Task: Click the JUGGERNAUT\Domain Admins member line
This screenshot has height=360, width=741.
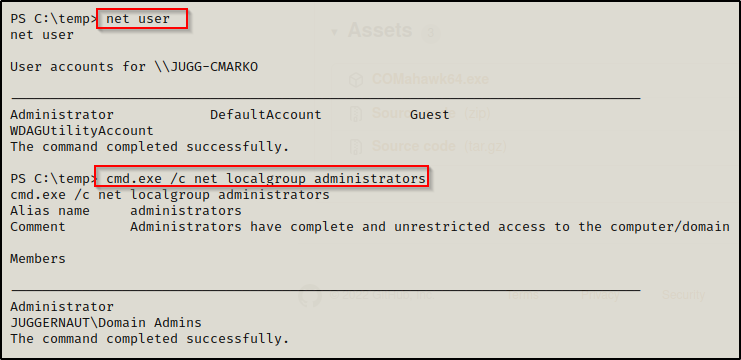Action: click(106, 323)
